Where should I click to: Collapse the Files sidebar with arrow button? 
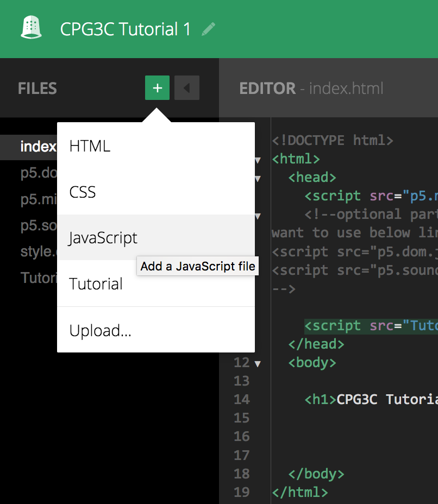(x=186, y=88)
